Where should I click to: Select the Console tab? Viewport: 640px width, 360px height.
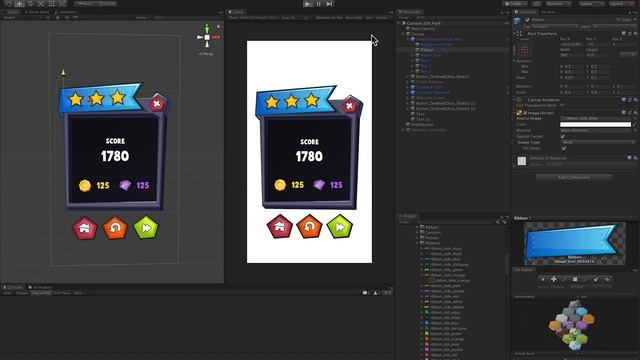(13, 287)
